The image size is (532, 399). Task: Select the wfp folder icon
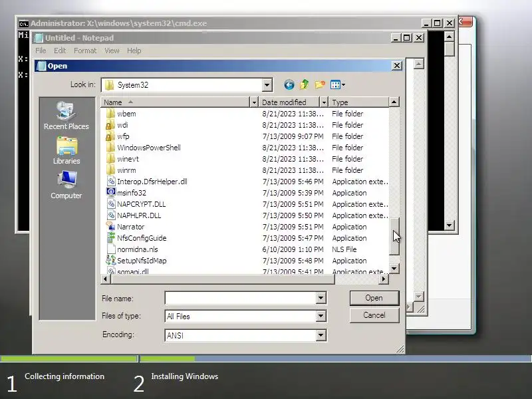tap(110, 136)
